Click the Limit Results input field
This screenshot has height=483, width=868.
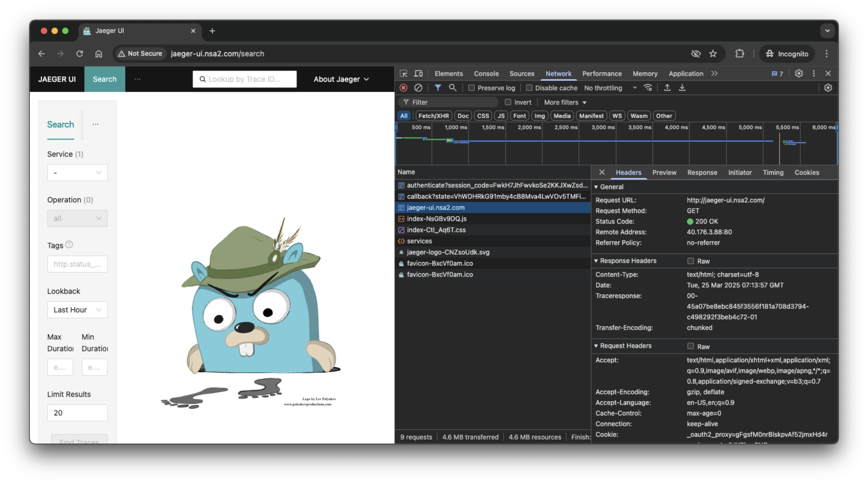77,413
